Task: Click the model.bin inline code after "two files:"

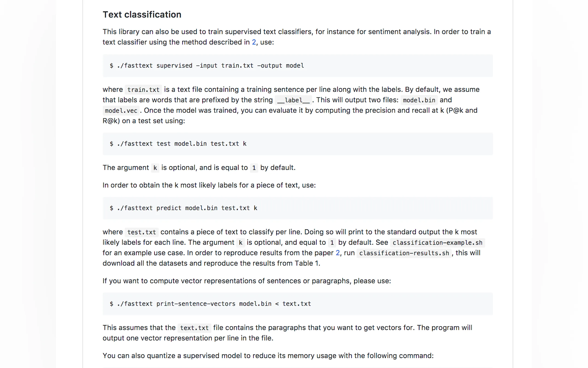Action: [x=419, y=100]
